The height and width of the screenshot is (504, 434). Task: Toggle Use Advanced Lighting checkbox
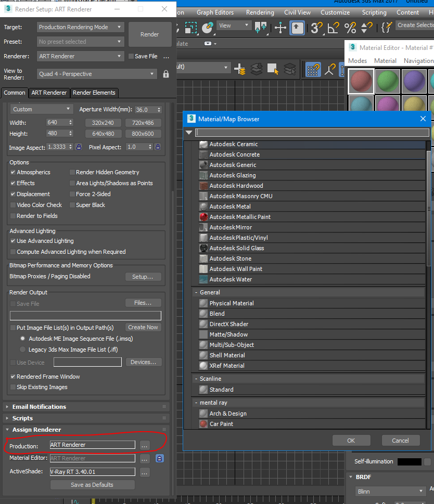click(x=13, y=241)
